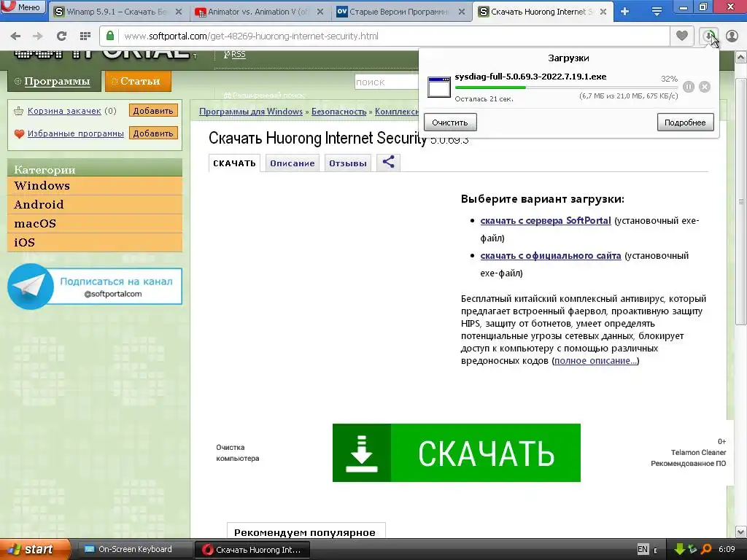Select the СКАЧАТЬ page tab
Screen dimensions: 747x560
pos(234,163)
